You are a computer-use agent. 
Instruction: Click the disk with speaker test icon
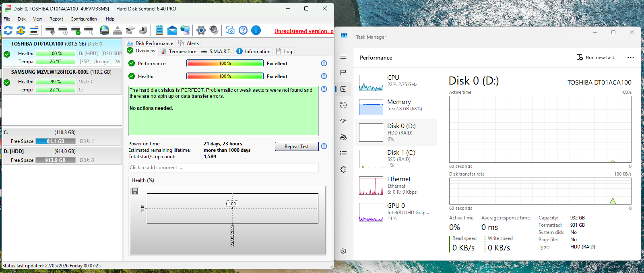pyautogui.click(x=50, y=30)
